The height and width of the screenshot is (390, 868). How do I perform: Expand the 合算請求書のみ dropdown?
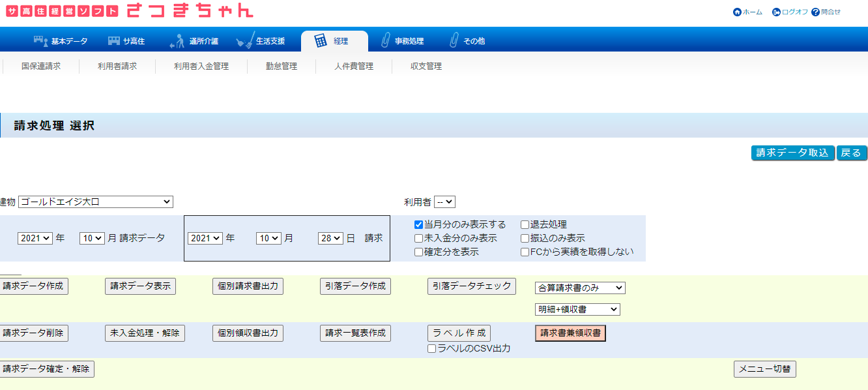579,288
